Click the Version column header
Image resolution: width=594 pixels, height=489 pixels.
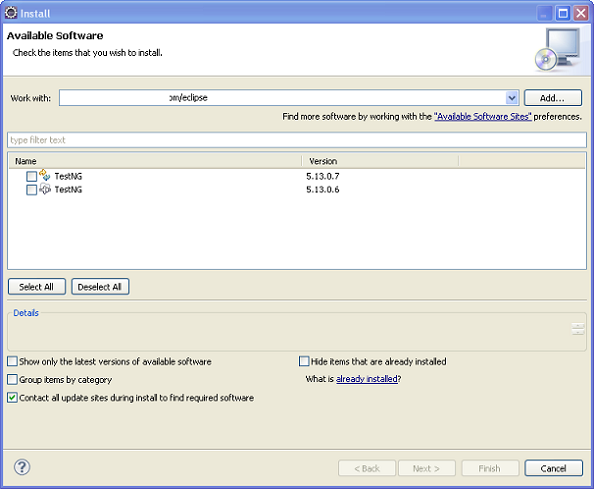(x=380, y=161)
